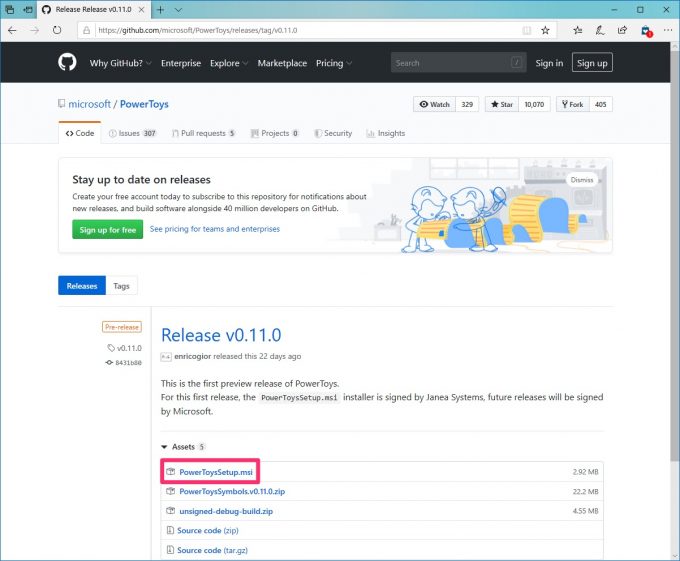The height and width of the screenshot is (561, 680).
Task: Open the Enterprise nav link
Action: click(x=181, y=63)
